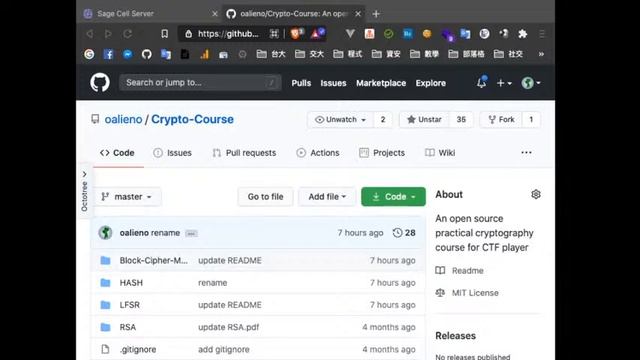Viewport: 640px width, 360px height.
Task: Open the GitHub bookmark in bookmarks bar
Action: pyautogui.click(x=147, y=54)
